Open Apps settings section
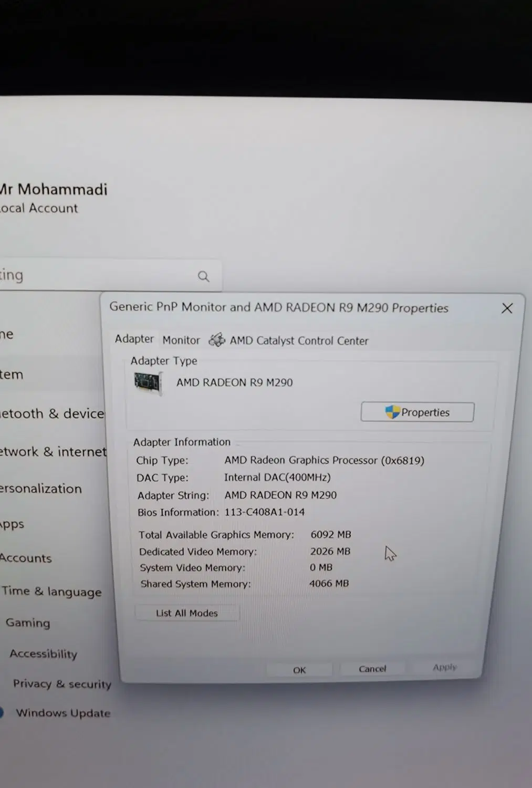The image size is (532, 788). [12, 524]
